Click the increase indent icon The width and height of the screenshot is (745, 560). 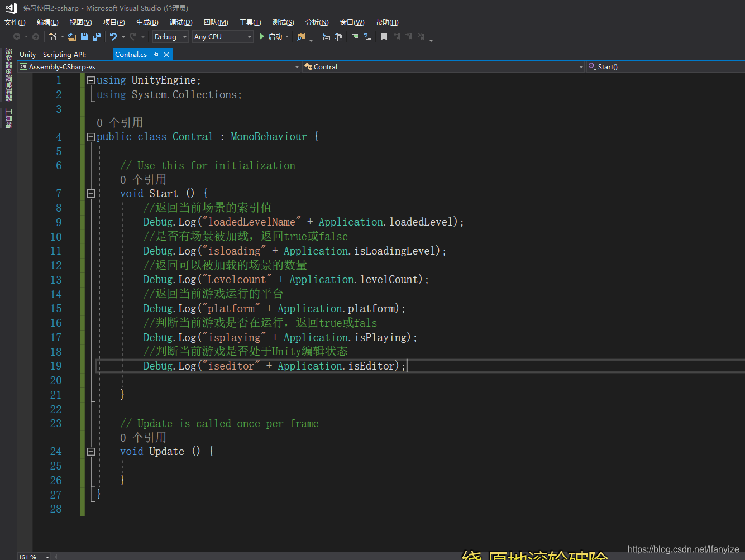367,37
